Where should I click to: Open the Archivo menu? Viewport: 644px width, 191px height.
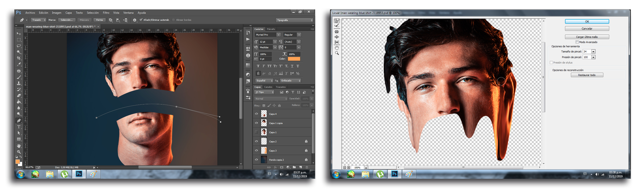point(30,12)
